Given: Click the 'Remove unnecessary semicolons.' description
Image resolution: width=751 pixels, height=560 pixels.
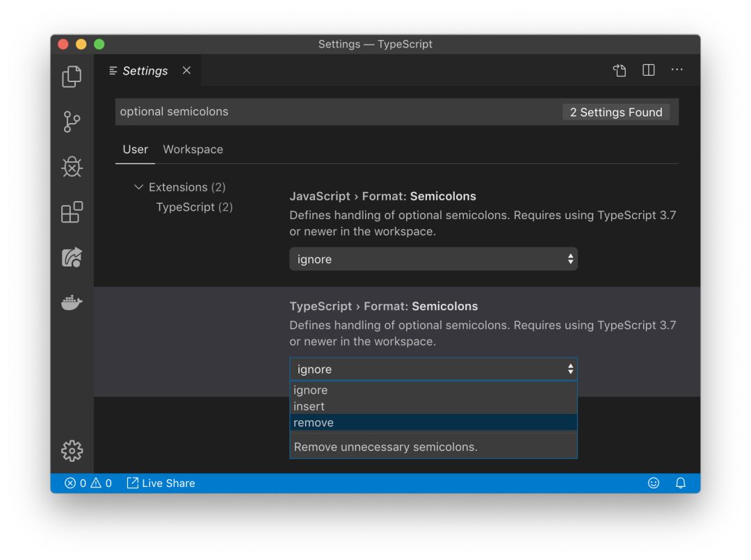Looking at the screenshot, I should (385, 447).
